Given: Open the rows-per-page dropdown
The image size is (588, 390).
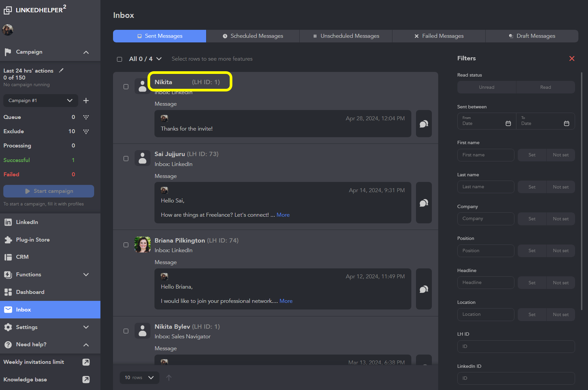Looking at the screenshot, I should pos(139,377).
